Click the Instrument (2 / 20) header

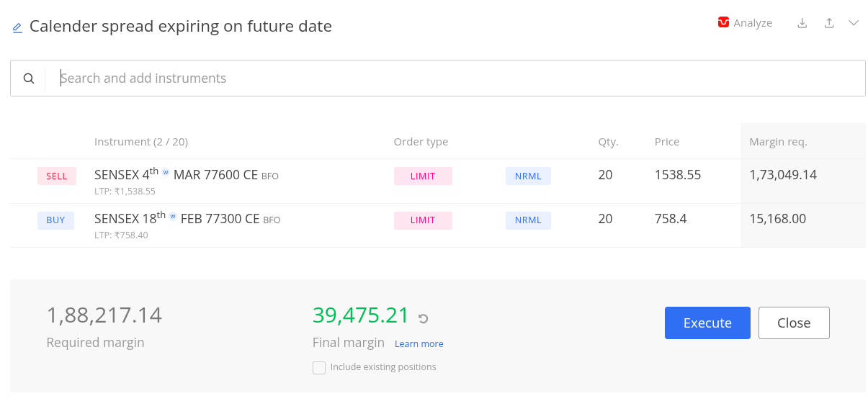click(141, 142)
